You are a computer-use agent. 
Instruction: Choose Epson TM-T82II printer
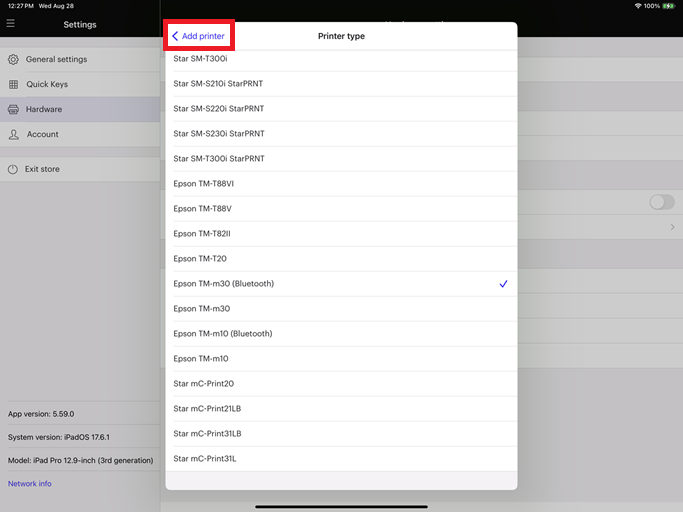pos(342,234)
